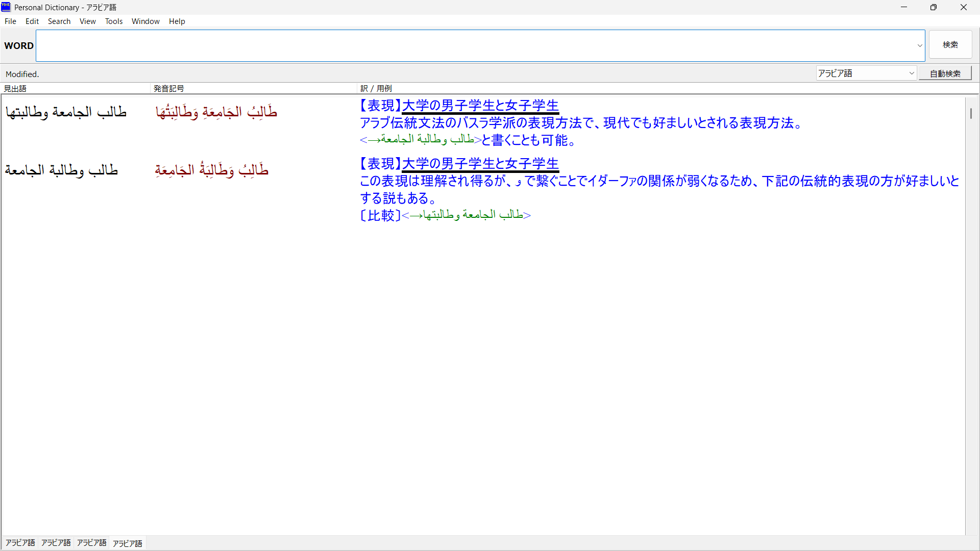Click the 発音記号 column header
Image resolution: width=980 pixels, height=551 pixels.
tap(169, 88)
